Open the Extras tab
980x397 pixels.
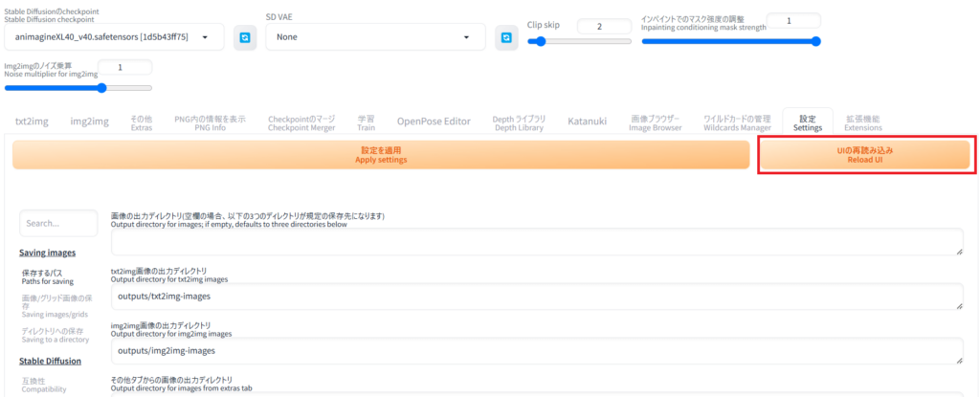click(142, 122)
